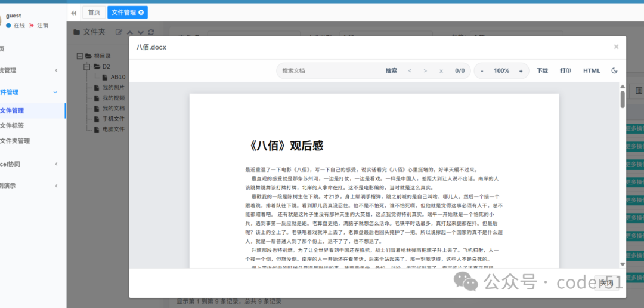Click the document viewer scrollbar thumb
The width and height of the screenshot is (644, 308).
(x=623, y=100)
